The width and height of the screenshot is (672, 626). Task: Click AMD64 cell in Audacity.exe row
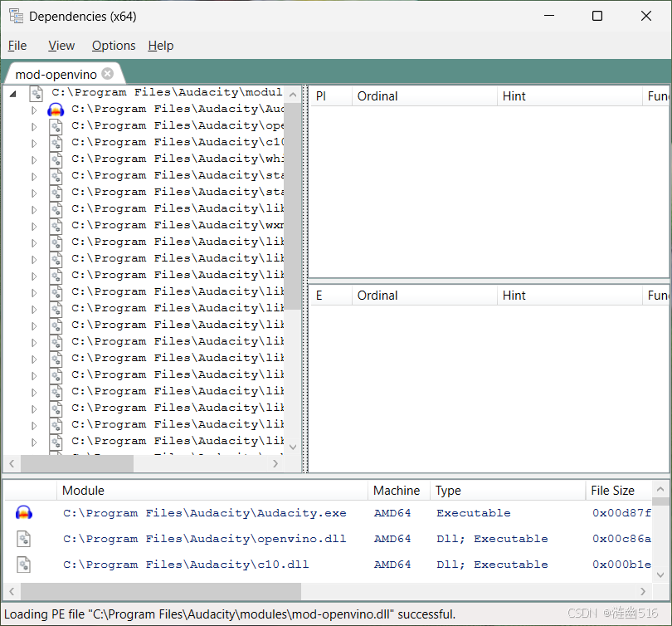pyautogui.click(x=392, y=513)
